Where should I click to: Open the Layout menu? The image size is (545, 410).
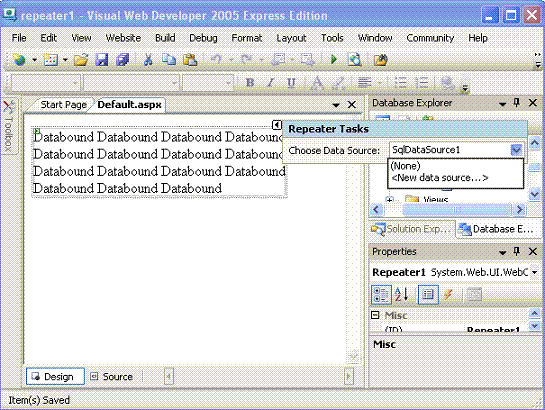[x=291, y=38]
